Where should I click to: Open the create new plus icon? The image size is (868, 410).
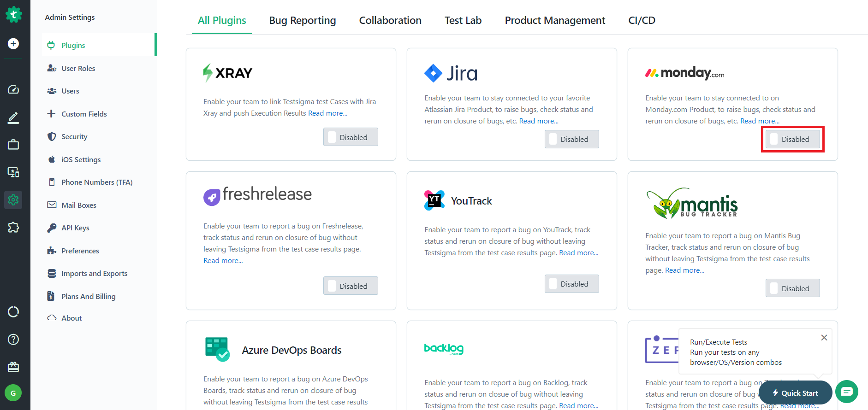[13, 44]
